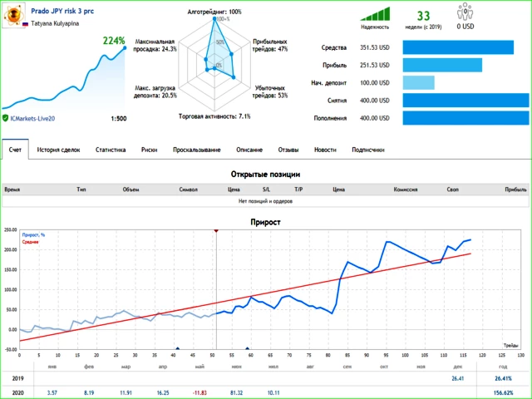
Task: Click the Средства 351.53 USD bar
Action: 458,47
